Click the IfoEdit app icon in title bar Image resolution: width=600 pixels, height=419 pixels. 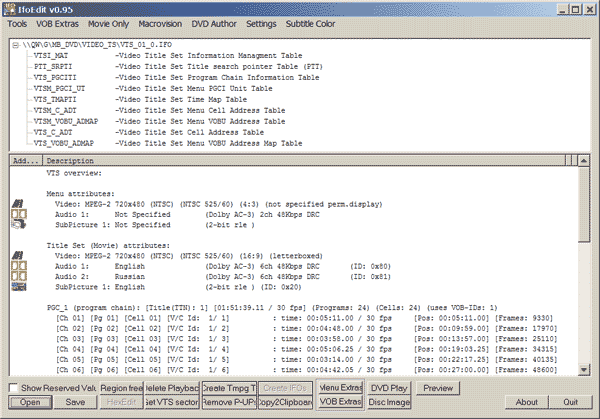tap(9, 9)
